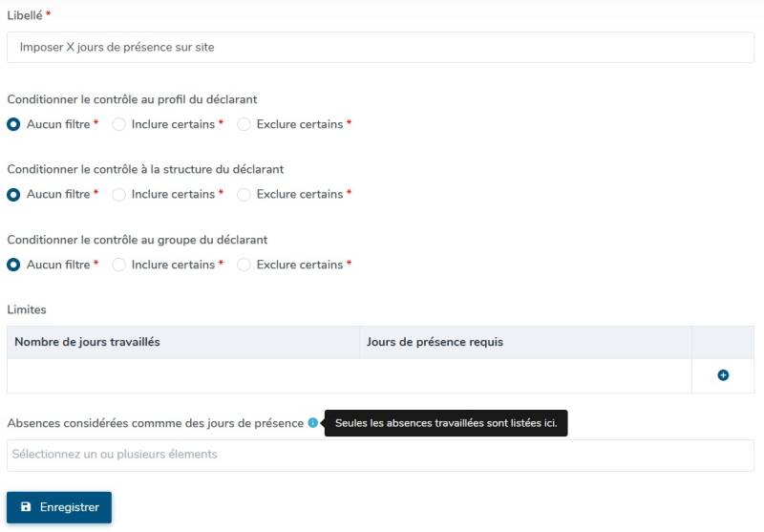Viewport: 764px width, 532px height.
Task: Click the 'Limites' section label
Action: (27, 309)
